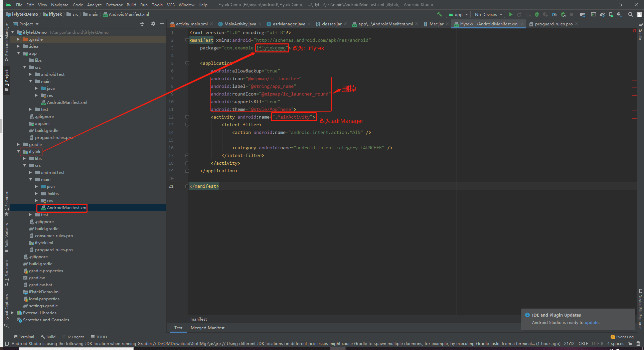
Task: Click the update link in notification
Action: pos(592,322)
